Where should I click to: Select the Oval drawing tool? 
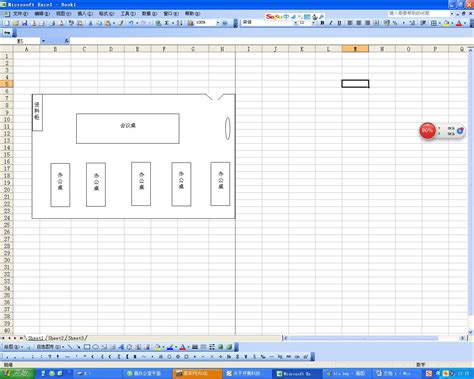coord(95,347)
